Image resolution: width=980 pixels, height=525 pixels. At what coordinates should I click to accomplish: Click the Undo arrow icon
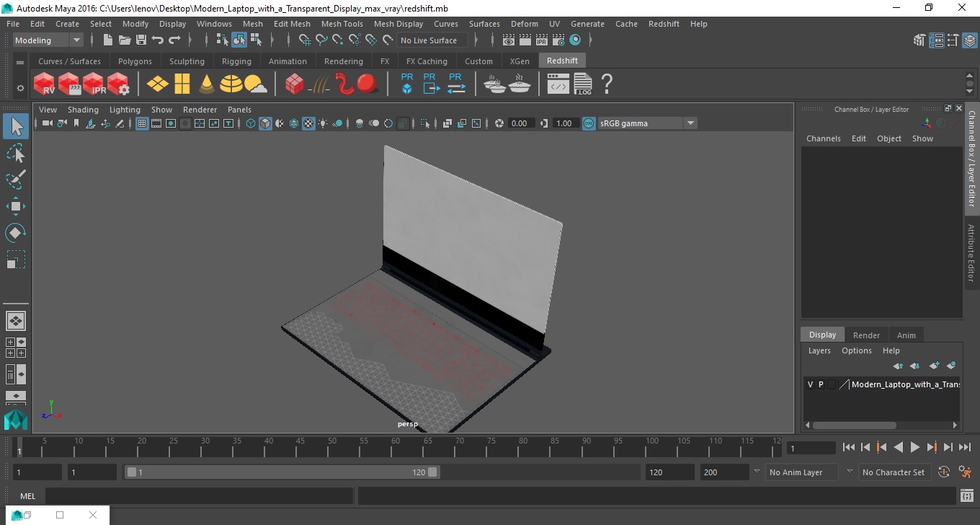click(158, 40)
